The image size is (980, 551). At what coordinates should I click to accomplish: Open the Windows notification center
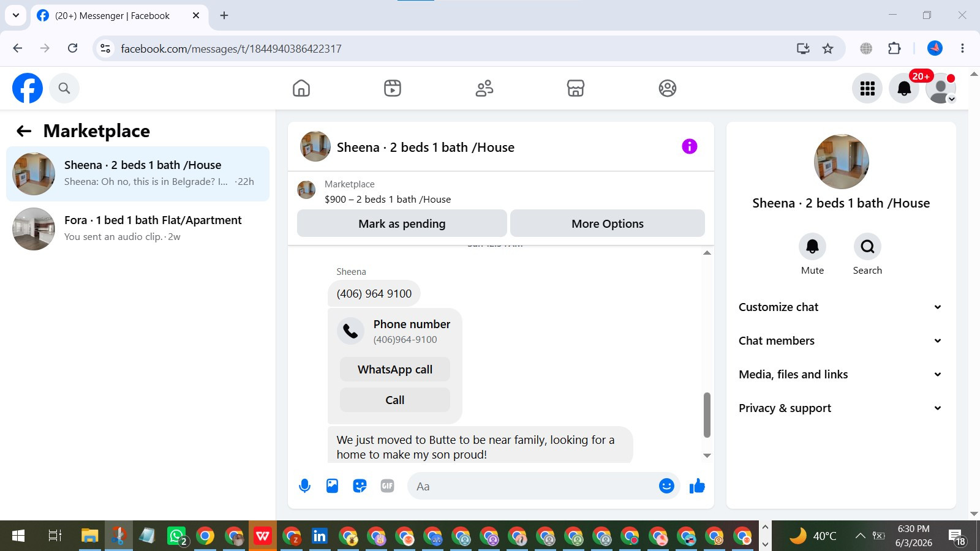[957, 537]
